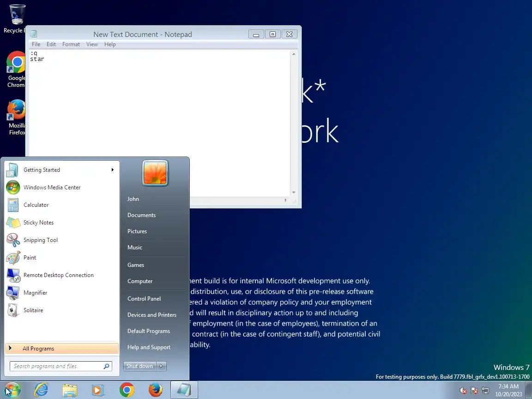532x399 pixels.
Task: Click the Start orb button
Action: point(12,390)
